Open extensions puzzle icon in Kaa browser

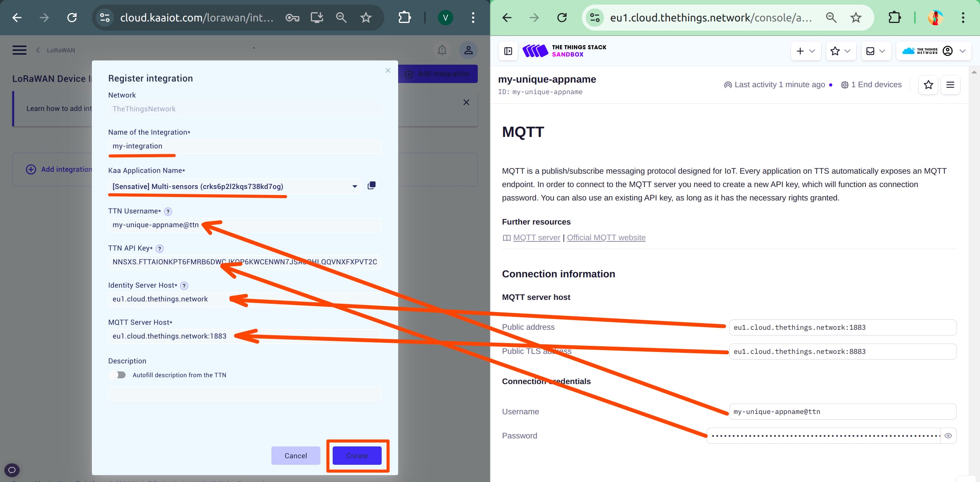point(405,18)
